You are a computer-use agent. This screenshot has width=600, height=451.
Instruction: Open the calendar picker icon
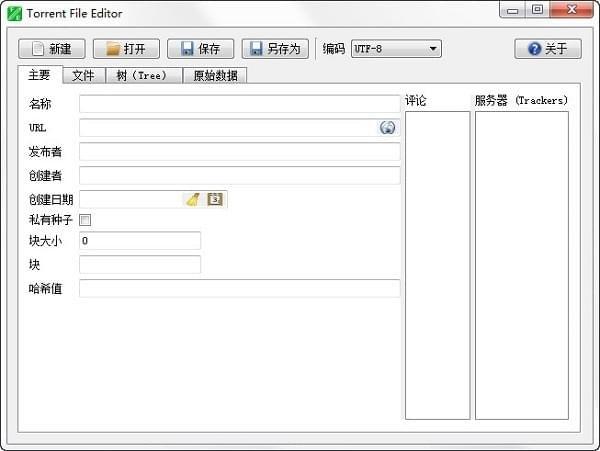(215, 199)
